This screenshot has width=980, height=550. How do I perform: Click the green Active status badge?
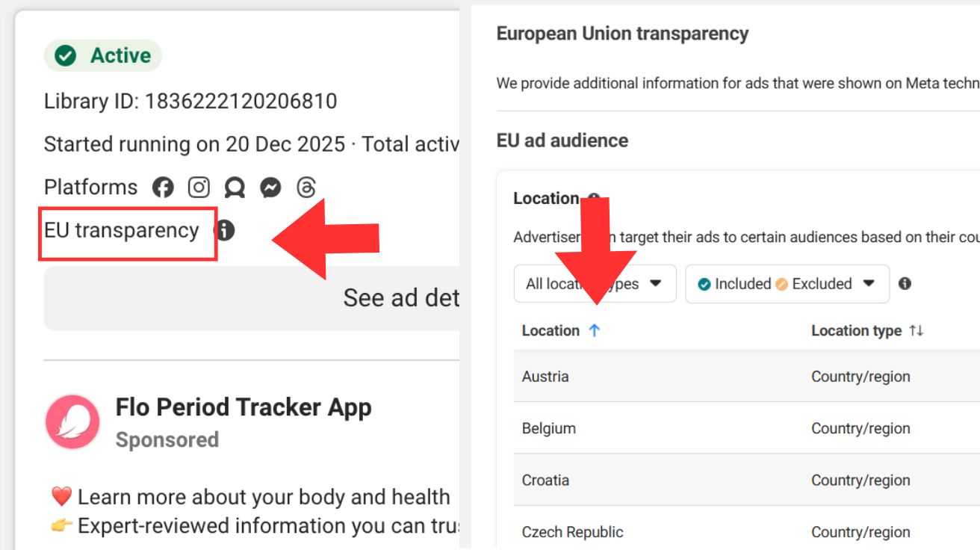click(103, 55)
